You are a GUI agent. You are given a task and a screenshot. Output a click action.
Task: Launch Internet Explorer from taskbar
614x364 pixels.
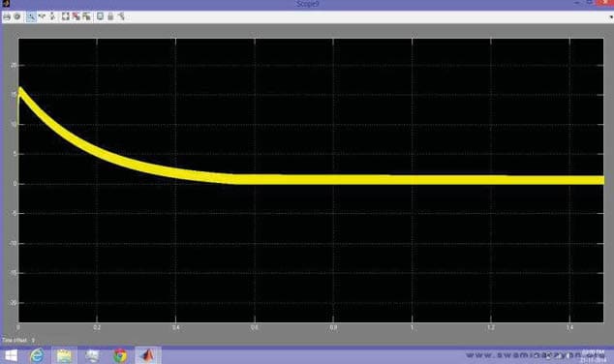tap(37, 355)
